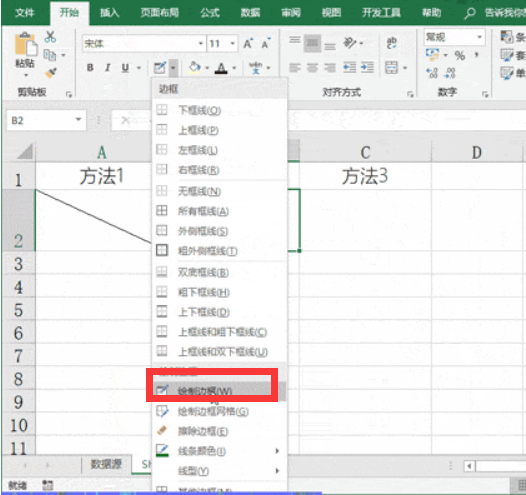Click the Increase Font Size icon
This screenshot has height=495, width=526.
pos(248,44)
